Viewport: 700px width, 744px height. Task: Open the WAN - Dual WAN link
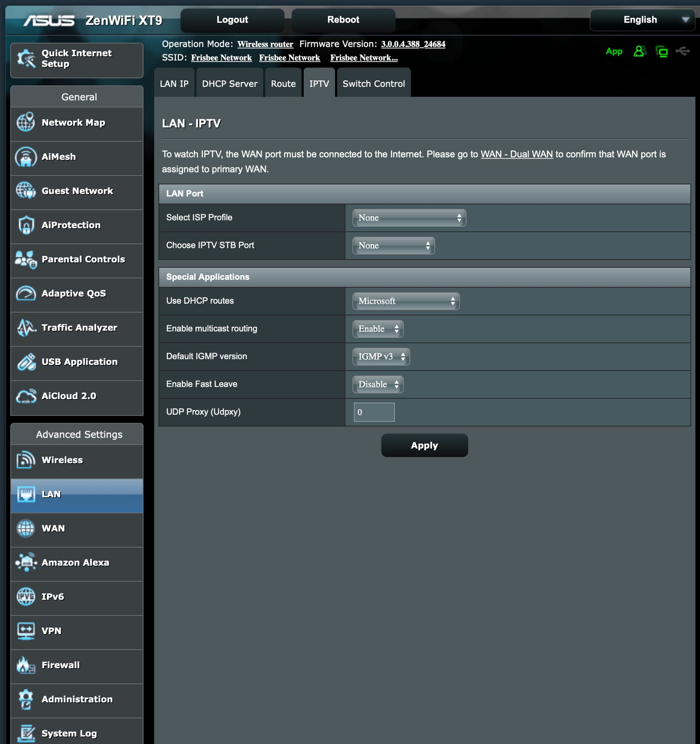[516, 154]
